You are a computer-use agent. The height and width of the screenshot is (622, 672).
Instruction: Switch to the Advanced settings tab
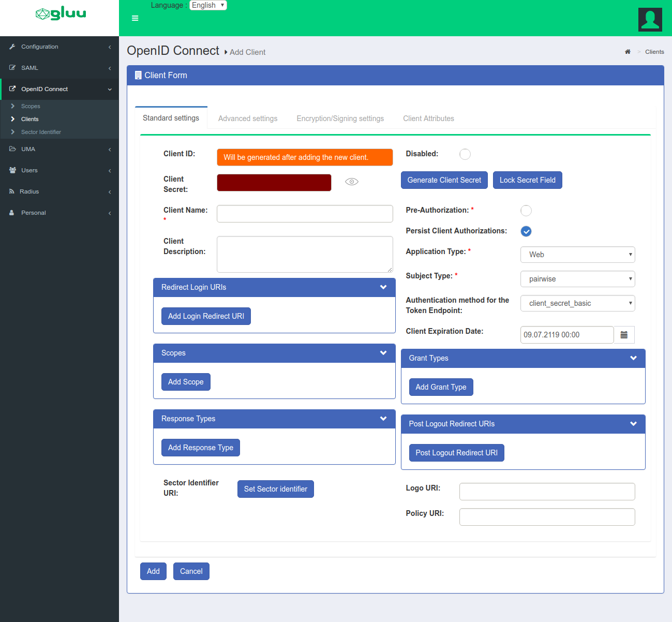click(x=247, y=119)
